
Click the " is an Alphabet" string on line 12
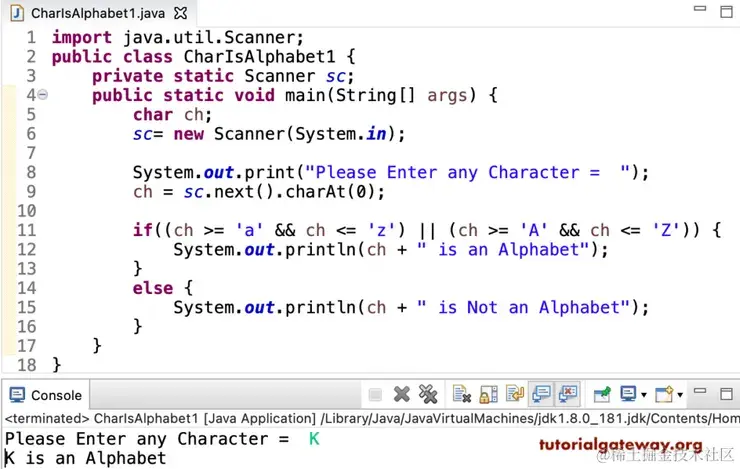[x=504, y=250]
